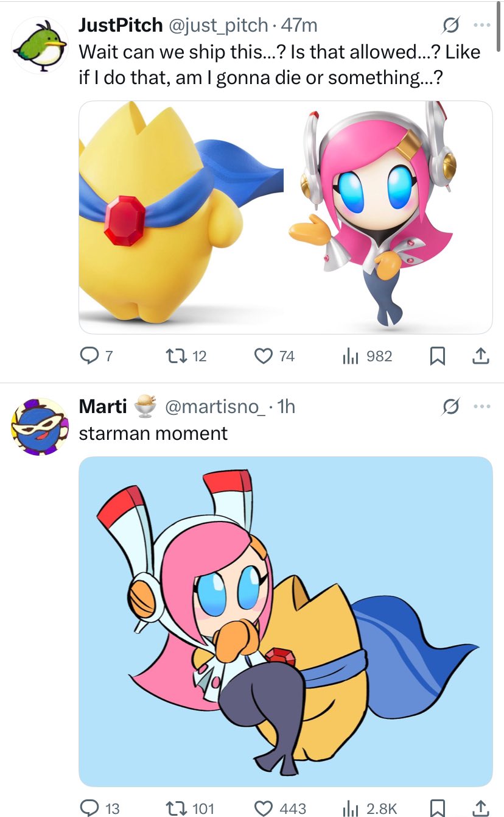Open JustPitch's green bird profile avatar
Viewport: 504px width, 817px height.
point(39,46)
